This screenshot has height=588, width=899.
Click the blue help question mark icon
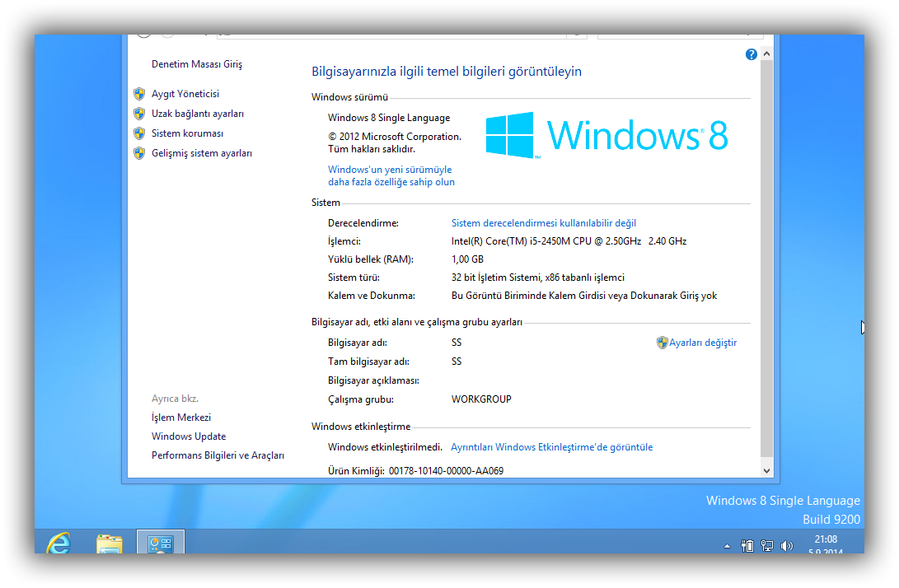tap(751, 54)
